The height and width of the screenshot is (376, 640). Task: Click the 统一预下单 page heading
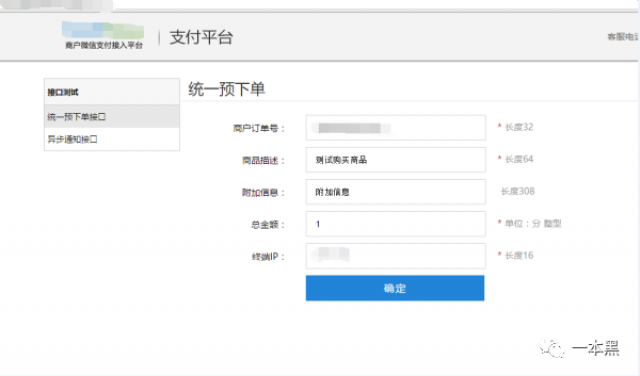pyautogui.click(x=227, y=89)
